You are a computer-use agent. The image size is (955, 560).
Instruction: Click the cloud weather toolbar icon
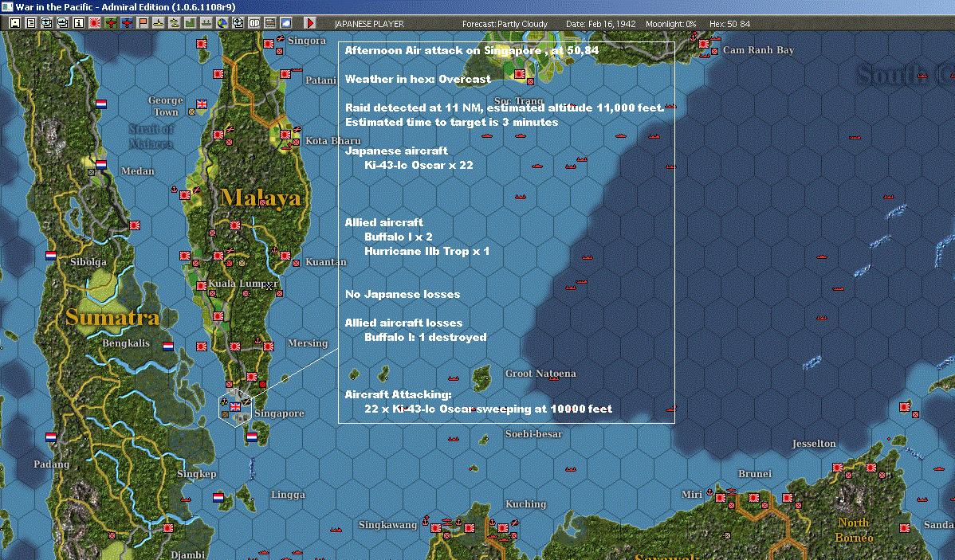(x=285, y=23)
